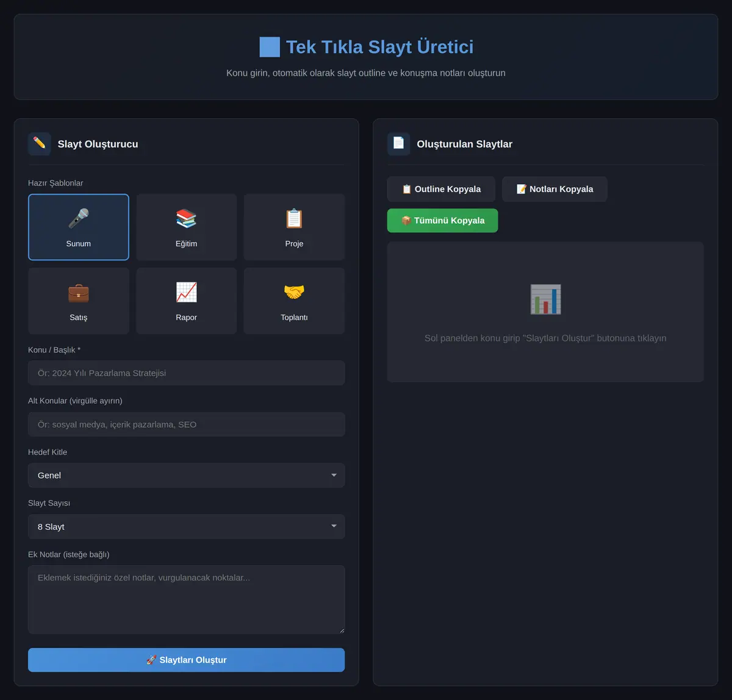The height and width of the screenshot is (700, 732).
Task: Click the blue square header logo
Action: pyautogui.click(x=270, y=47)
